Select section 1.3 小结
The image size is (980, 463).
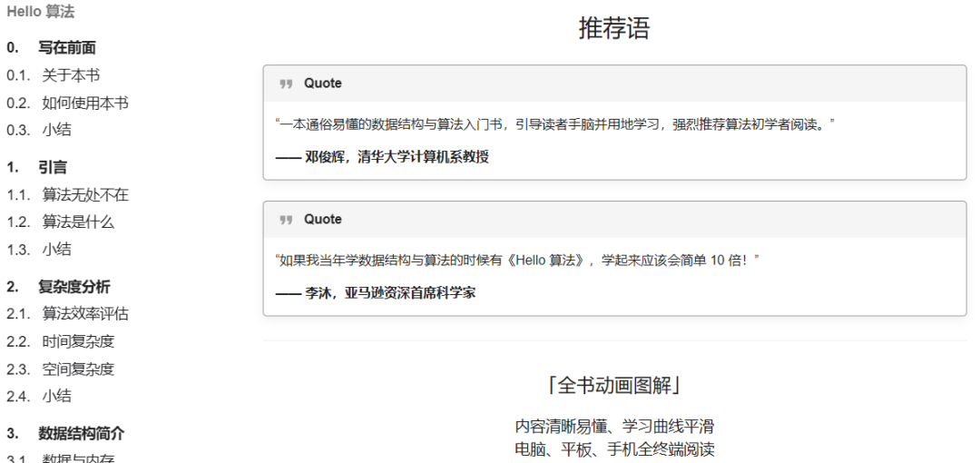point(39,249)
